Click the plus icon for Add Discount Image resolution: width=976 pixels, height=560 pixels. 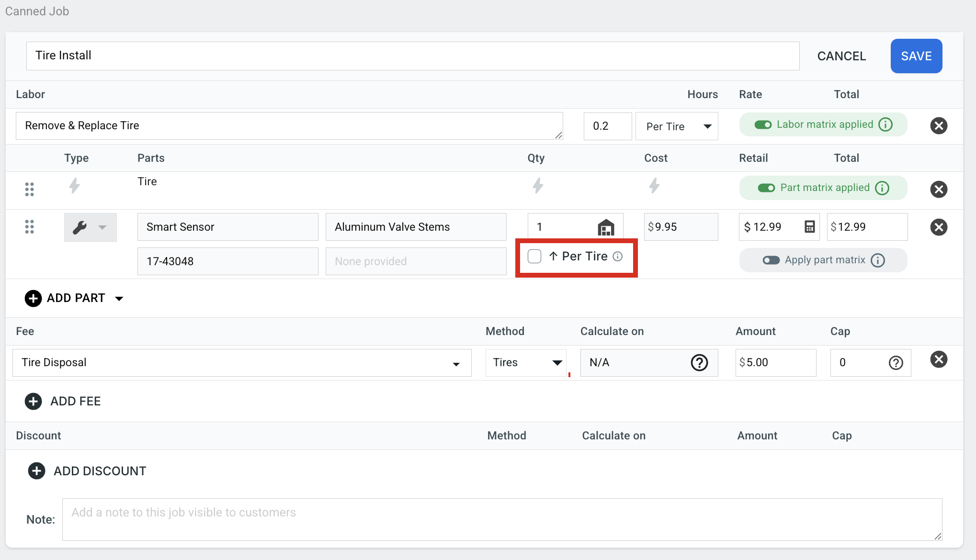[36, 471]
